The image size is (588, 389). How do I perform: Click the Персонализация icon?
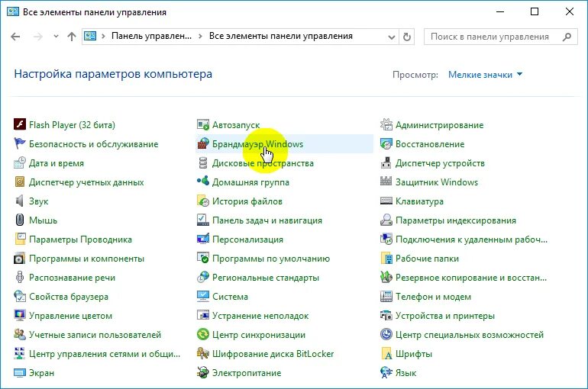[203, 239]
